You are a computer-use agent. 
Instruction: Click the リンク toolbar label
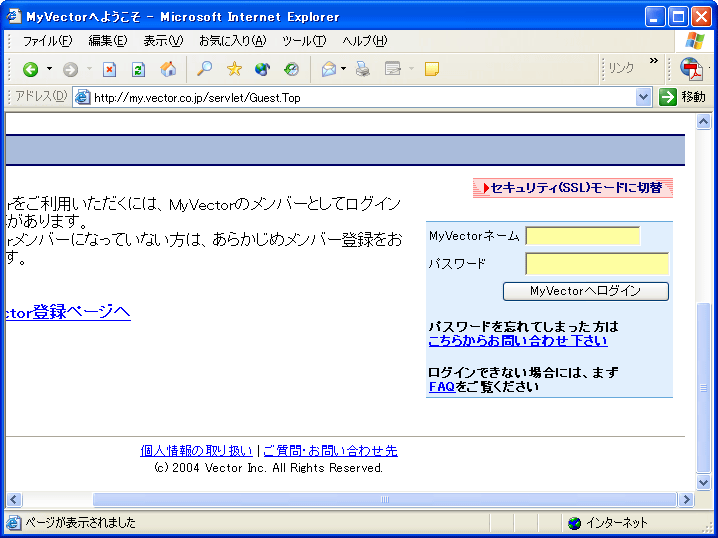[621, 68]
